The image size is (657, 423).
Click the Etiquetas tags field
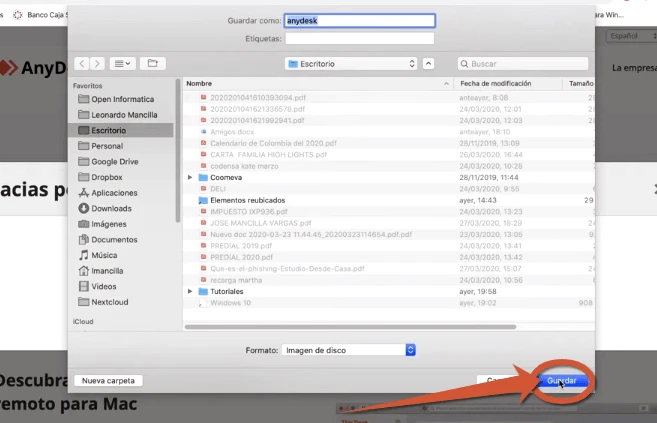click(359, 39)
